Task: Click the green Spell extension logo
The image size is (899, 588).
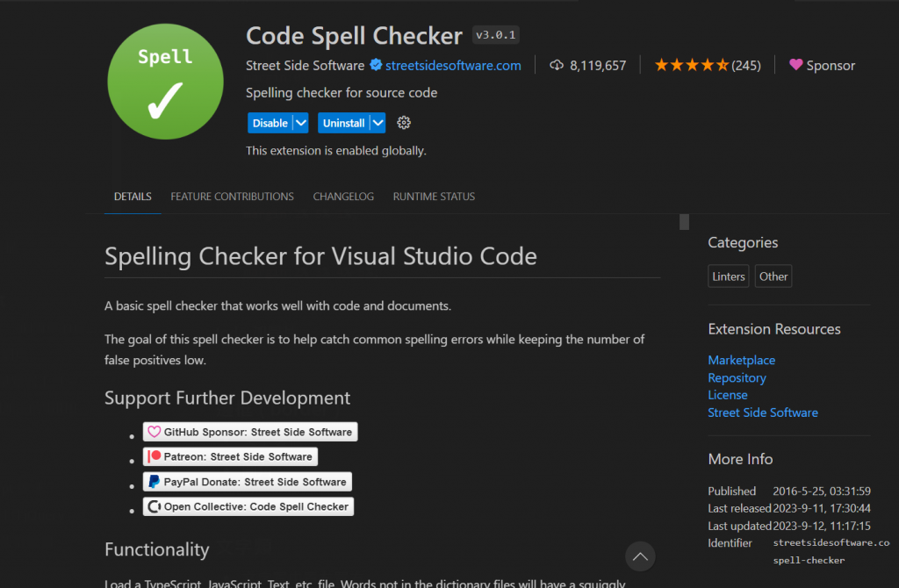Action: click(163, 83)
